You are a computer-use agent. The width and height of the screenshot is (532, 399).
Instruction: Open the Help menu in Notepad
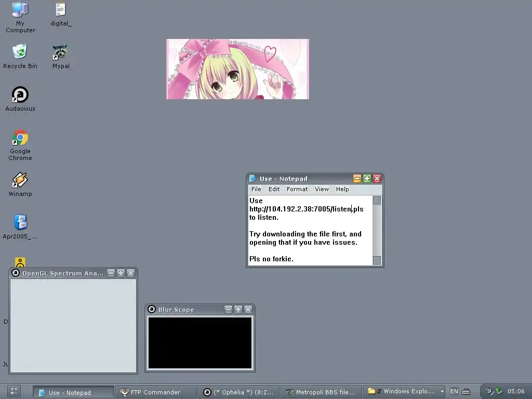pos(342,189)
